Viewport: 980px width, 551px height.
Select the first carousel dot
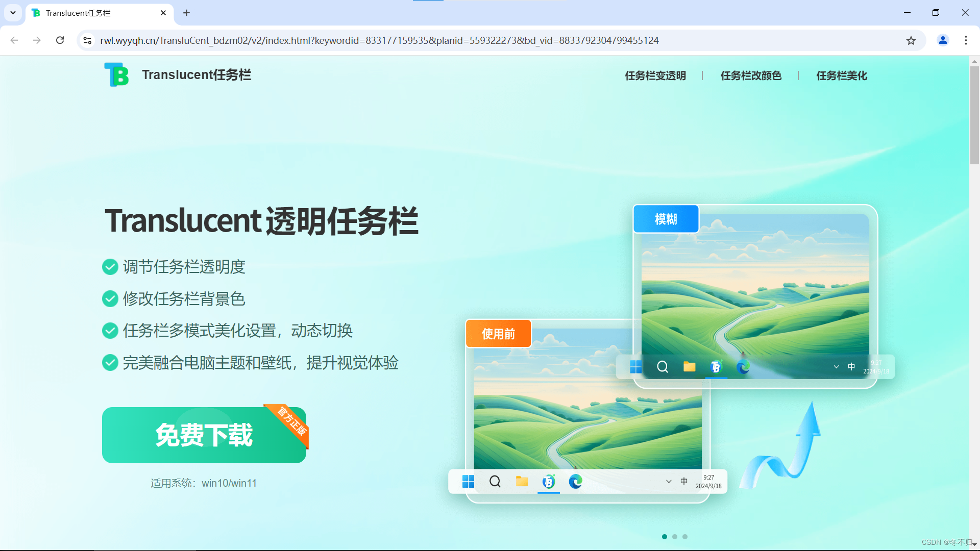[x=665, y=537]
